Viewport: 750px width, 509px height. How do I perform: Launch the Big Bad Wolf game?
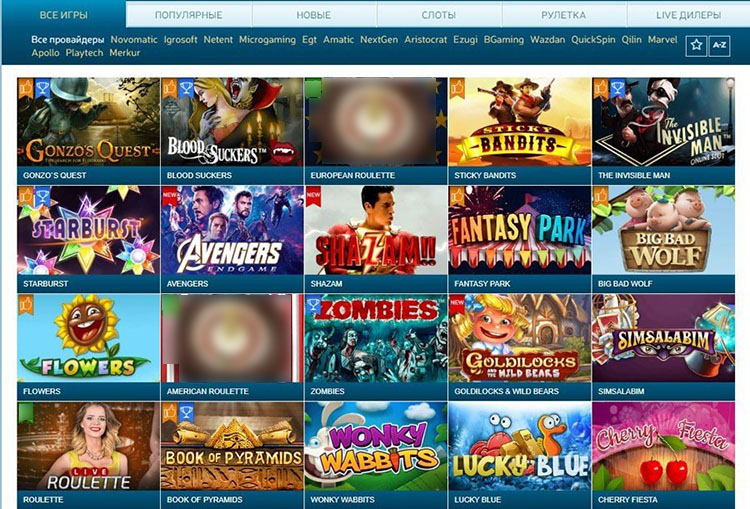[663, 230]
